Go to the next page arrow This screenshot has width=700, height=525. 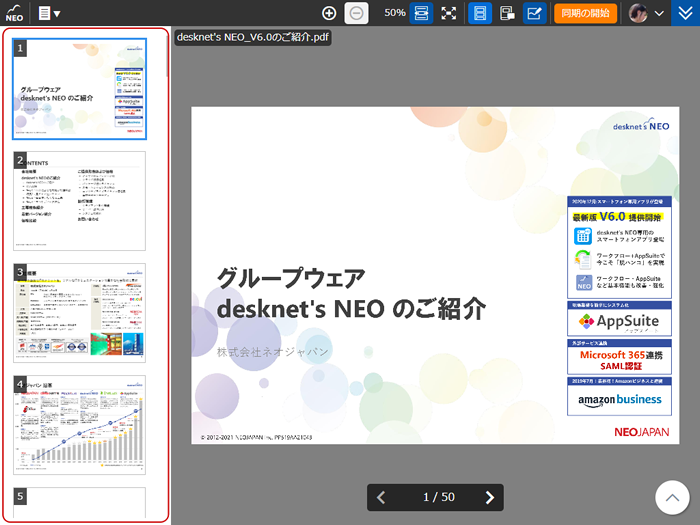[x=490, y=497]
